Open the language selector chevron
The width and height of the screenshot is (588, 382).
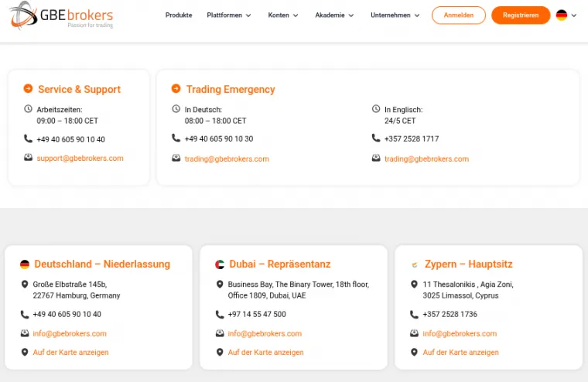click(x=574, y=15)
